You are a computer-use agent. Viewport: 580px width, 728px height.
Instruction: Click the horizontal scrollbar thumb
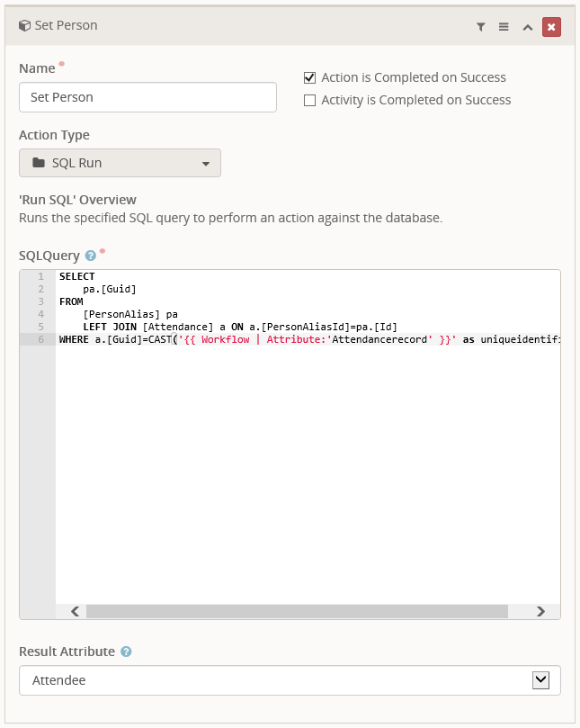[x=297, y=611]
